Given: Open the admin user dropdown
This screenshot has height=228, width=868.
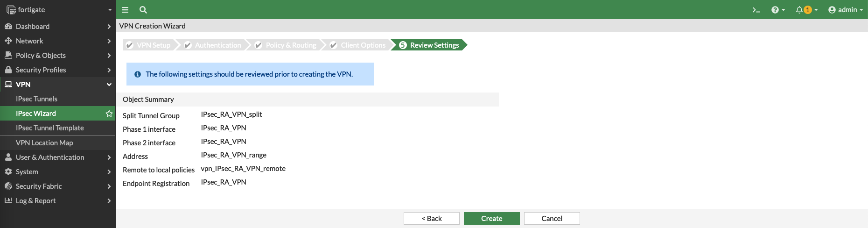Looking at the screenshot, I should click(x=845, y=10).
